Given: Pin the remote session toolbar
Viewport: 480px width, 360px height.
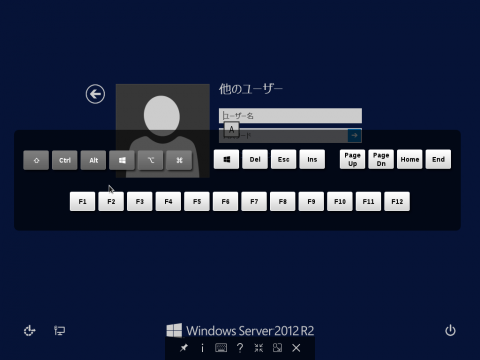Looking at the screenshot, I should (x=184, y=348).
